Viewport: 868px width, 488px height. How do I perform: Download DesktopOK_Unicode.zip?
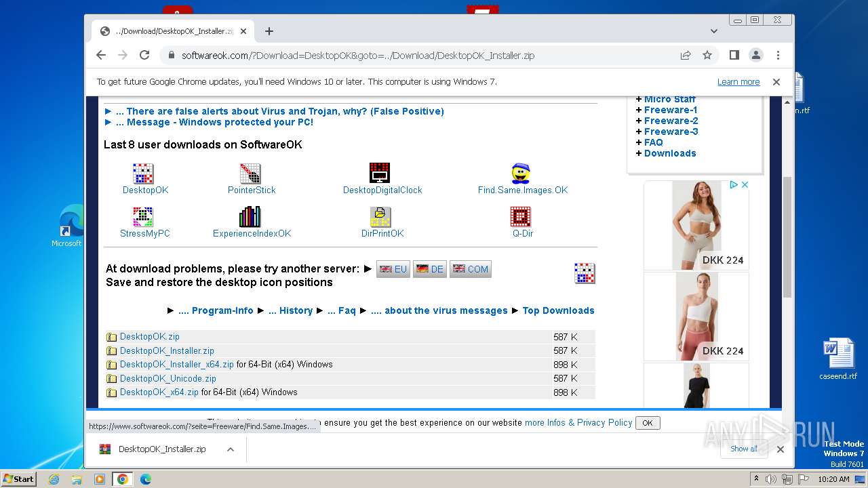pos(168,379)
